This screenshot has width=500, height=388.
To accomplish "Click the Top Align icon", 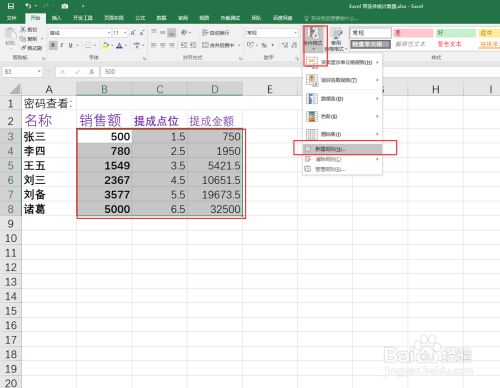I will coord(154,32).
